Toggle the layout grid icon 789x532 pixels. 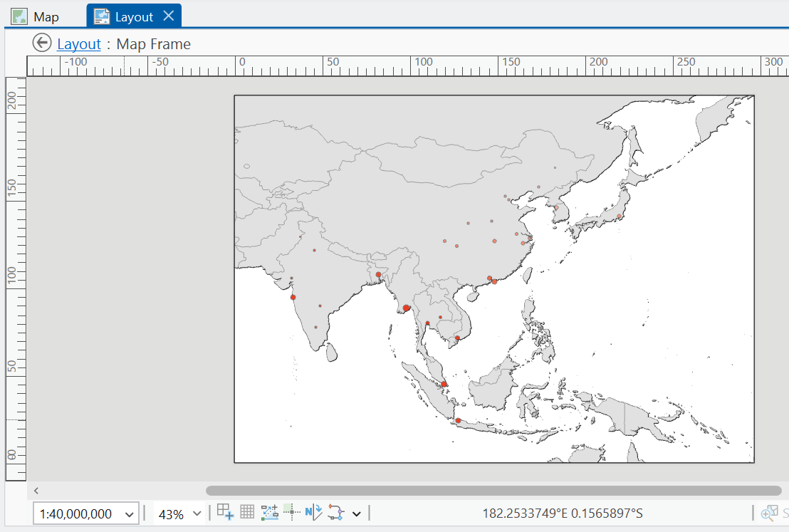247,512
